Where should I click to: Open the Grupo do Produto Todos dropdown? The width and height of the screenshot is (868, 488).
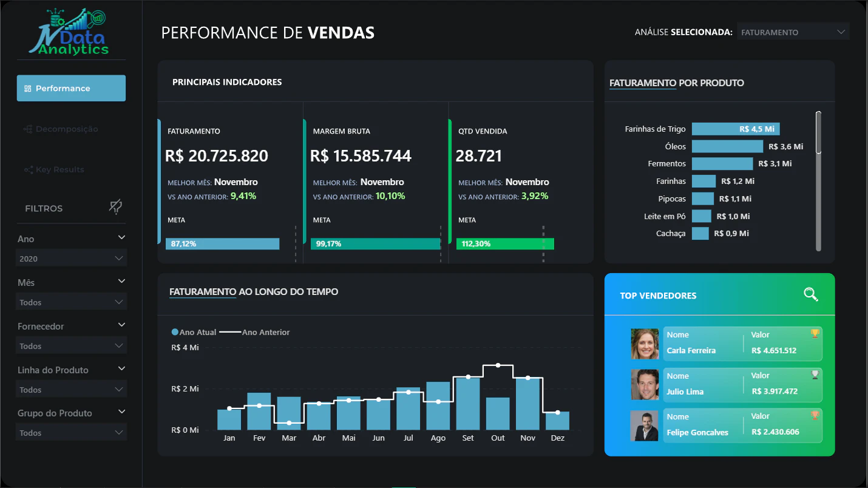(71, 433)
